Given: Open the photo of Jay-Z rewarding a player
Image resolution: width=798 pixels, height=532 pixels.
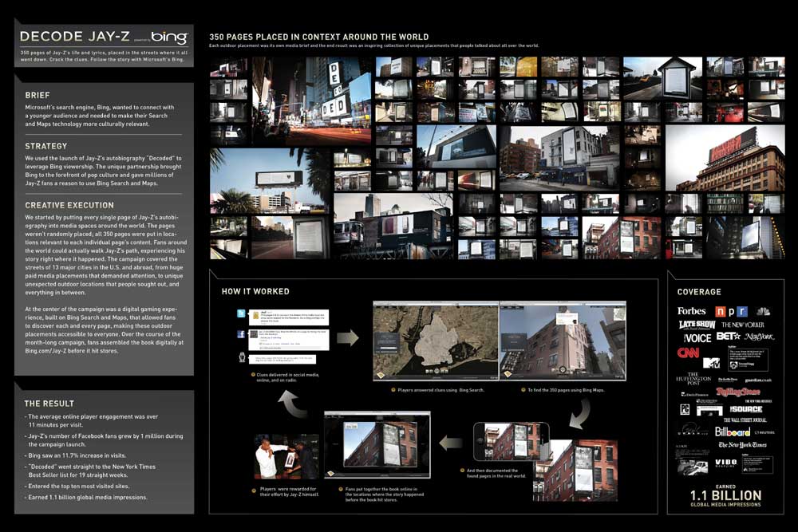Looking at the screenshot, I should tap(286, 456).
